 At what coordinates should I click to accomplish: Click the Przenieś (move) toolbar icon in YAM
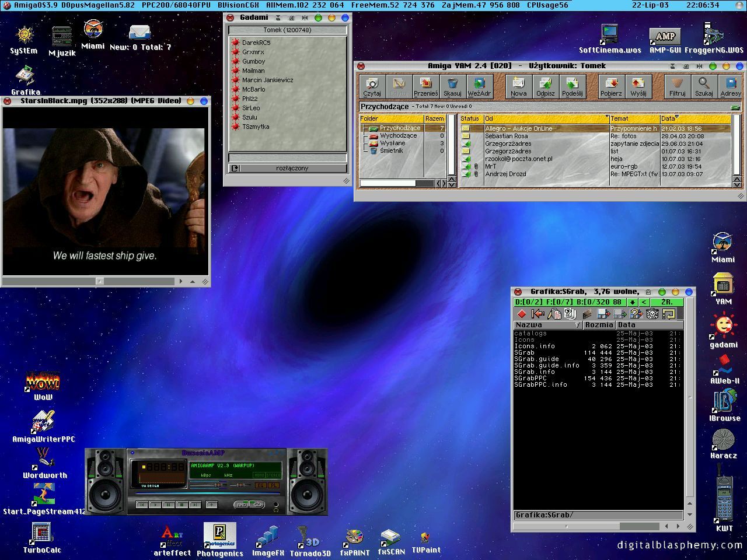tap(426, 86)
